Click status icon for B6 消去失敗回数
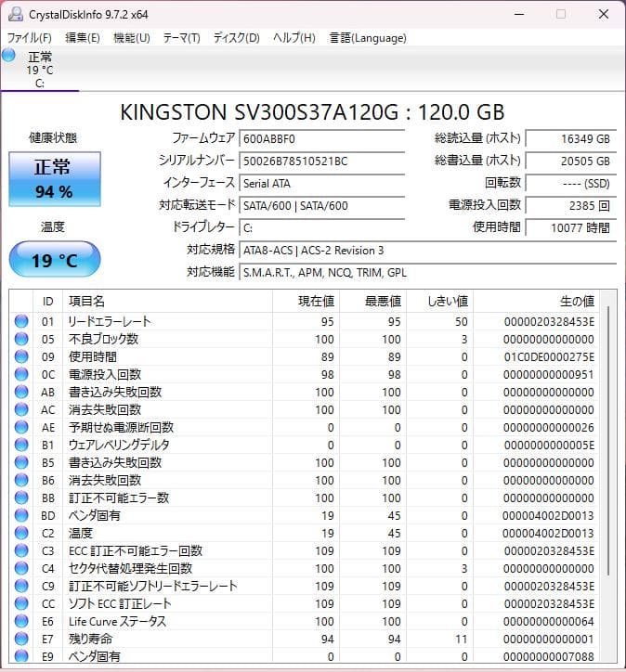626x672 pixels. (x=21, y=480)
